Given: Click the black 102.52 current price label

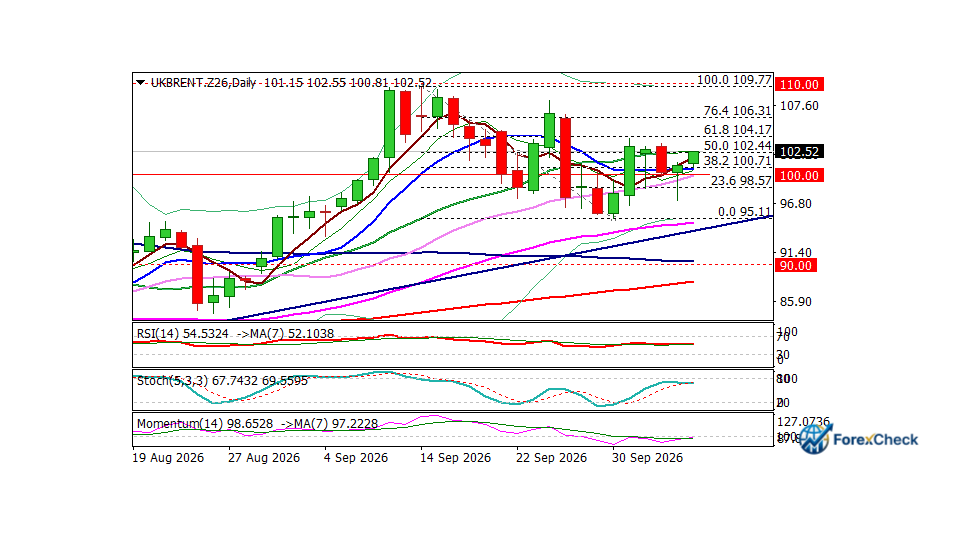Looking at the screenshot, I should (x=799, y=152).
